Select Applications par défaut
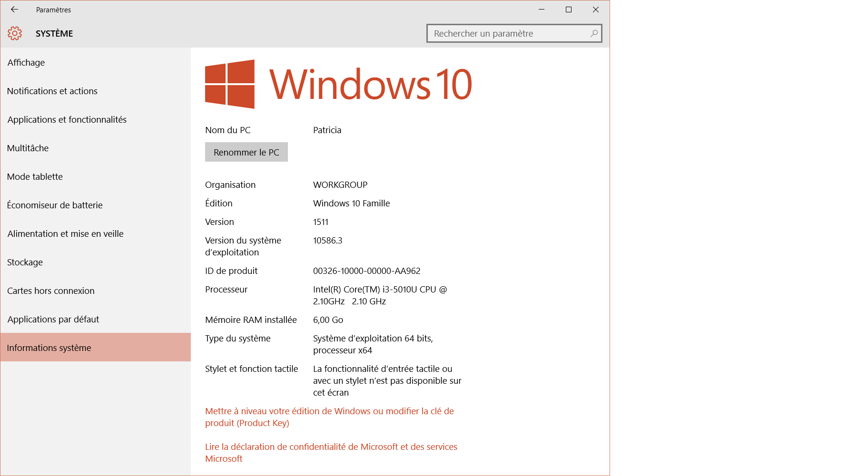Image resolution: width=868 pixels, height=476 pixels. click(96, 319)
